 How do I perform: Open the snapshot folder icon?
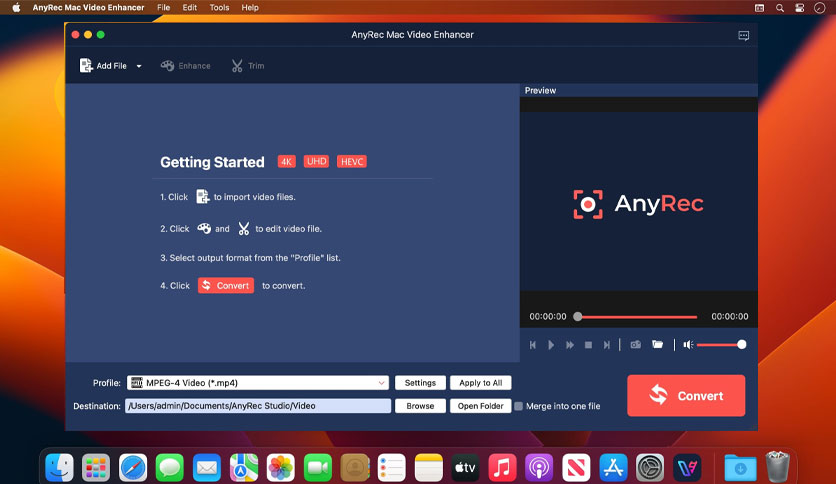657,345
